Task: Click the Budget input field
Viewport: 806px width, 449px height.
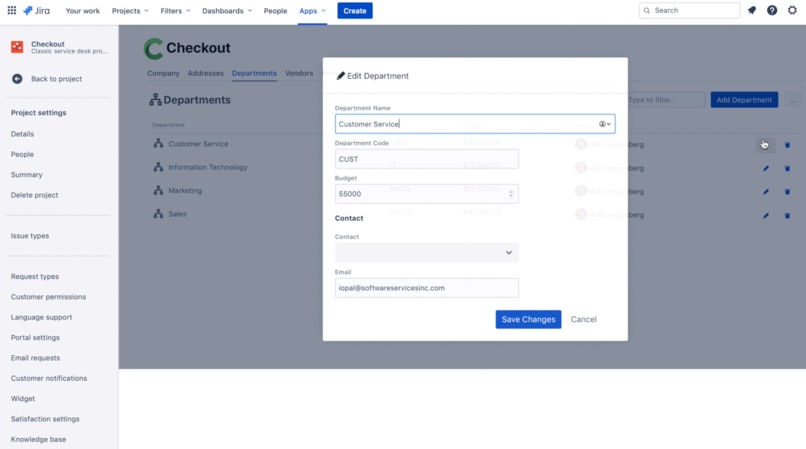Action: click(427, 194)
